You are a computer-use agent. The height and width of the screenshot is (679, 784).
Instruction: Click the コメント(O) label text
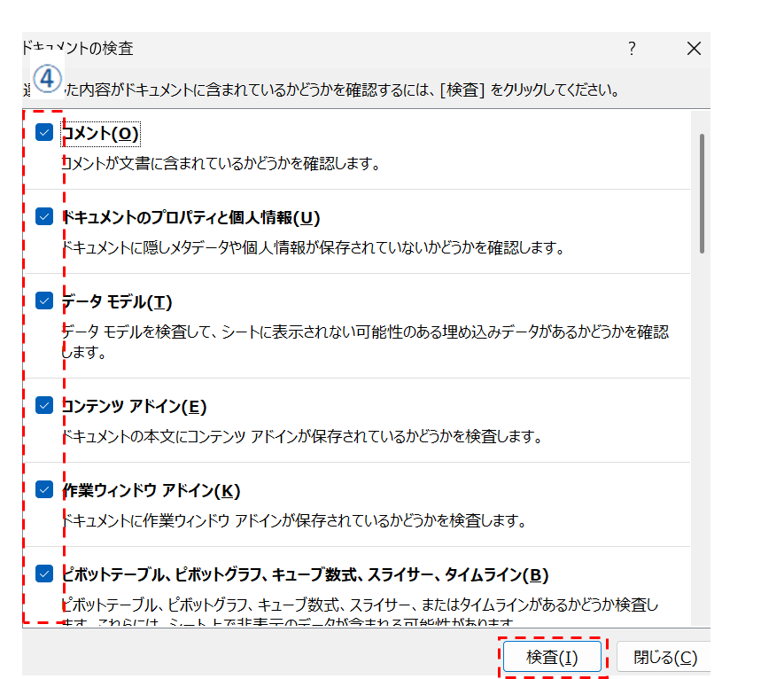click(x=100, y=134)
